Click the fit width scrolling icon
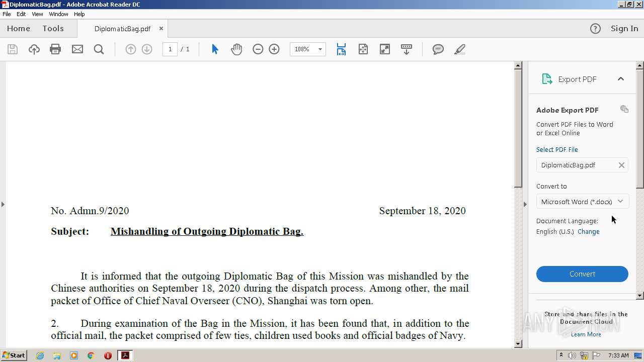The image size is (644, 362). point(341,49)
